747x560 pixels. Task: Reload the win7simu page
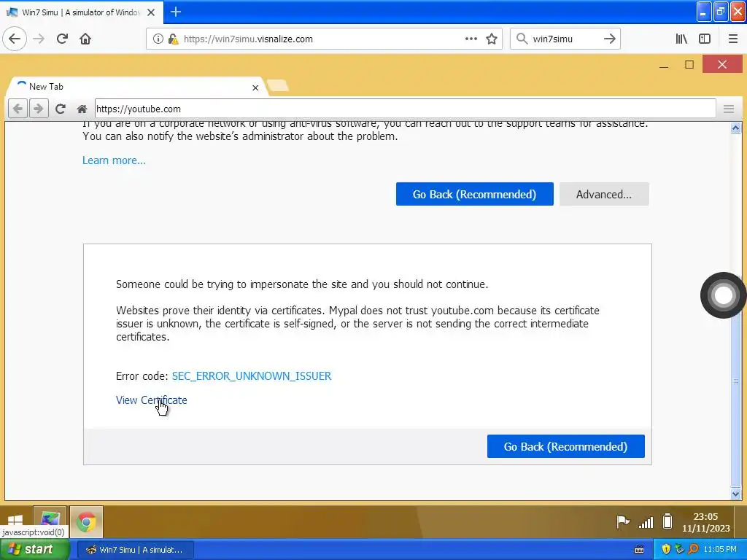pyautogui.click(x=62, y=39)
